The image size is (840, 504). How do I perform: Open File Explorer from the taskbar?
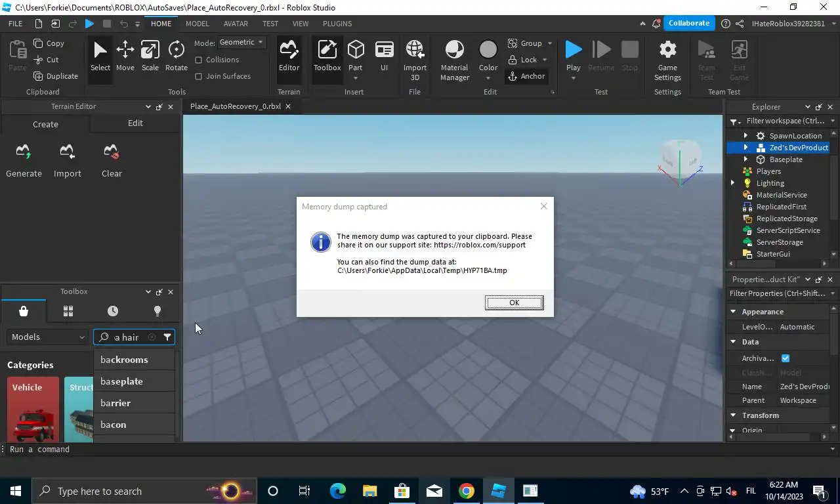click(x=369, y=491)
